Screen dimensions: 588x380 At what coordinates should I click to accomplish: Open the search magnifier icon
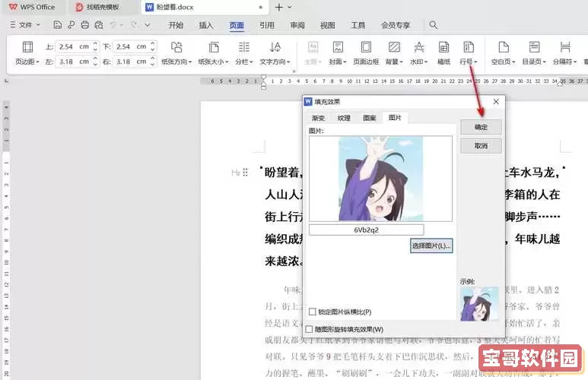(433, 25)
